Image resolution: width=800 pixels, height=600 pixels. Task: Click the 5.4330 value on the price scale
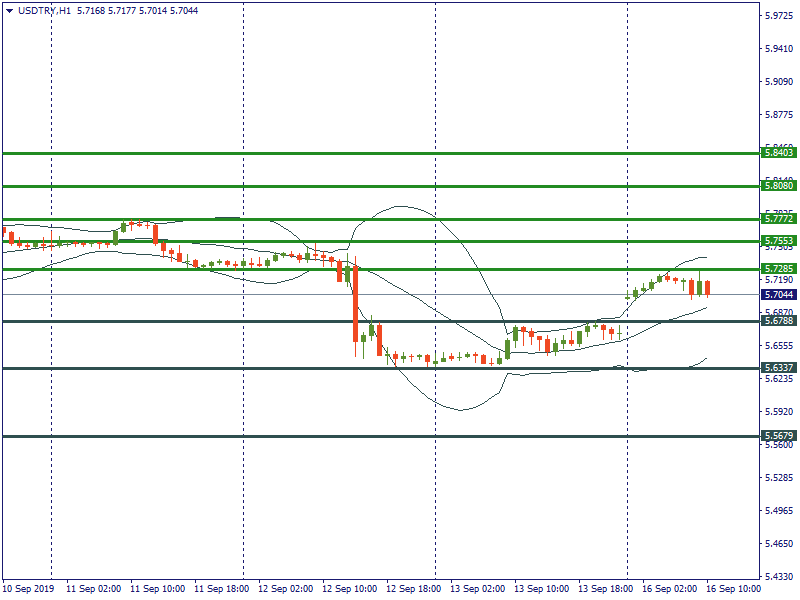click(778, 577)
